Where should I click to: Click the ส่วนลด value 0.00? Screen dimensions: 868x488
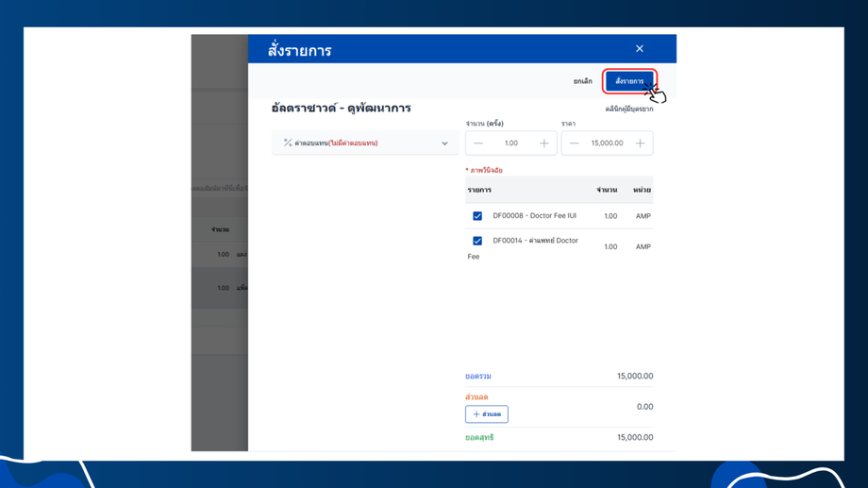[x=644, y=407]
